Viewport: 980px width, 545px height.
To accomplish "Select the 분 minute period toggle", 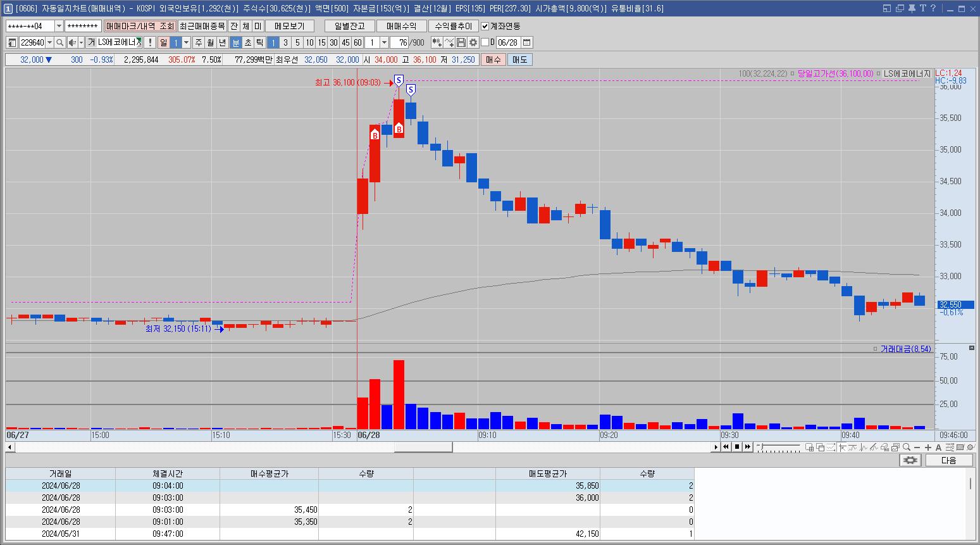I will 236,42.
